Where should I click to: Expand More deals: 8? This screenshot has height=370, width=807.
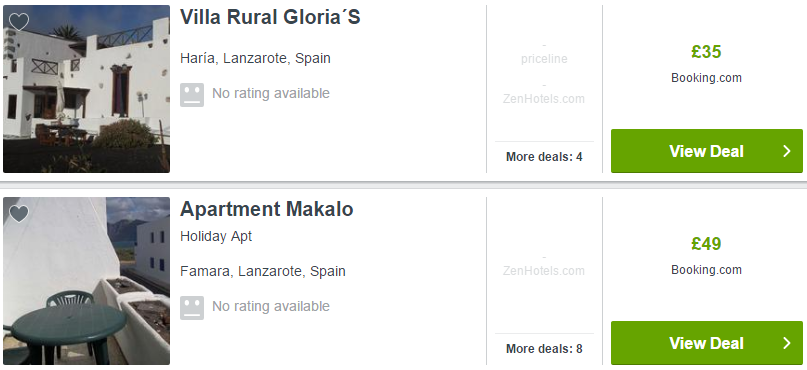click(544, 349)
